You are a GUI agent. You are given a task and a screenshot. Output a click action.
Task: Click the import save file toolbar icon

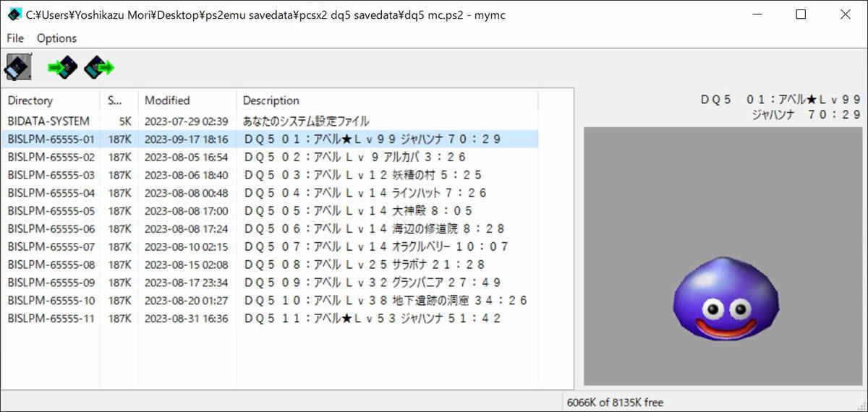[x=63, y=68]
